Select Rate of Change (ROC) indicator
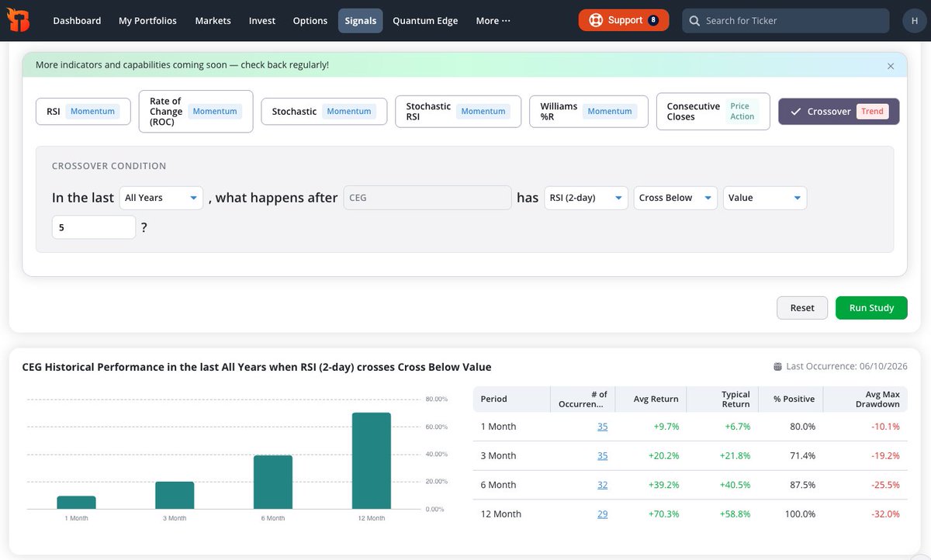931x560 pixels. (x=196, y=112)
